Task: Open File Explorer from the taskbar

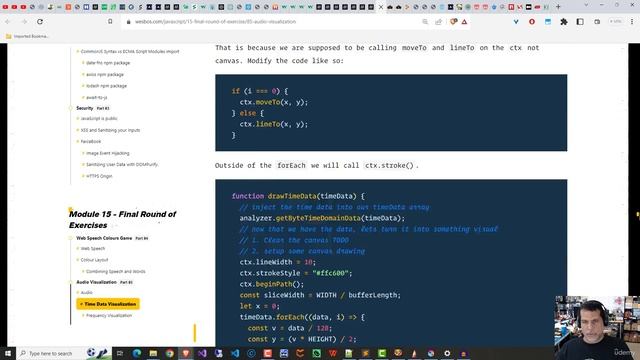Action: pyautogui.click(x=153, y=353)
